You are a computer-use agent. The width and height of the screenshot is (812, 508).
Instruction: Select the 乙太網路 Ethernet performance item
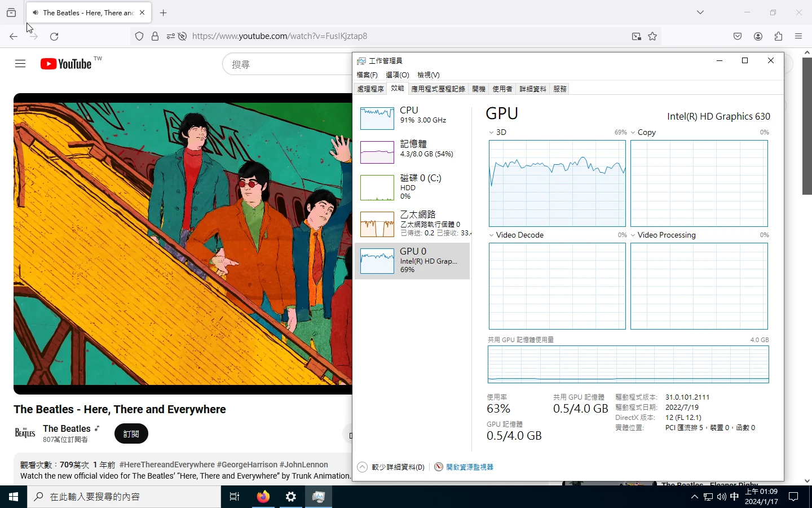coord(412,224)
